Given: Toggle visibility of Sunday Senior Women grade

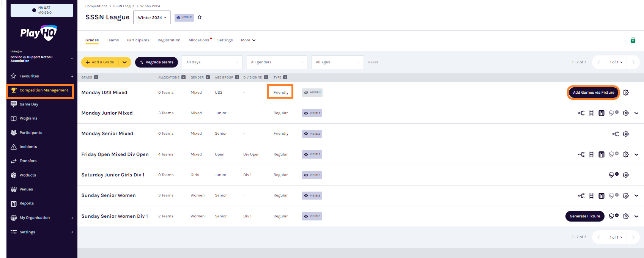Looking at the screenshot, I should click(312, 195).
